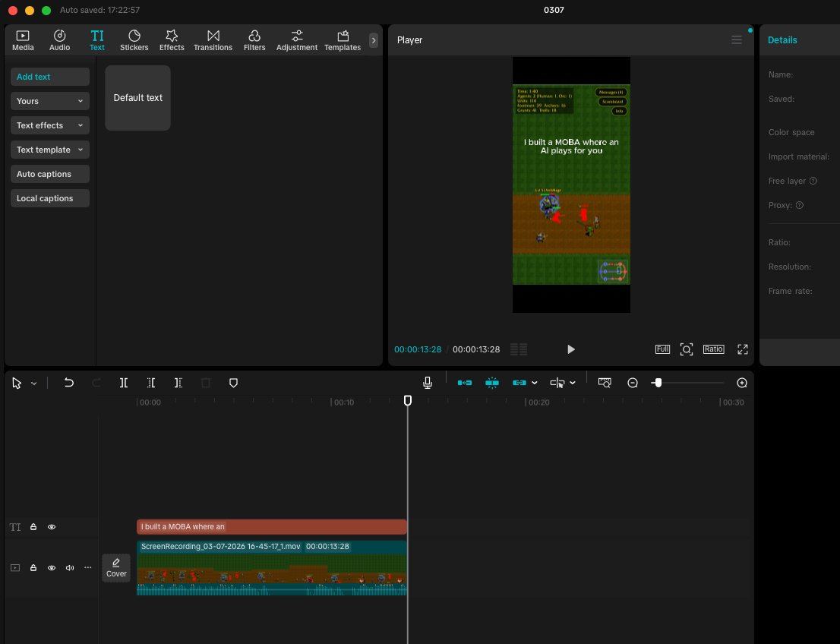Screen dimensions: 840x644
Task: Click the grid layout icon beside timecode
Action: pos(518,349)
